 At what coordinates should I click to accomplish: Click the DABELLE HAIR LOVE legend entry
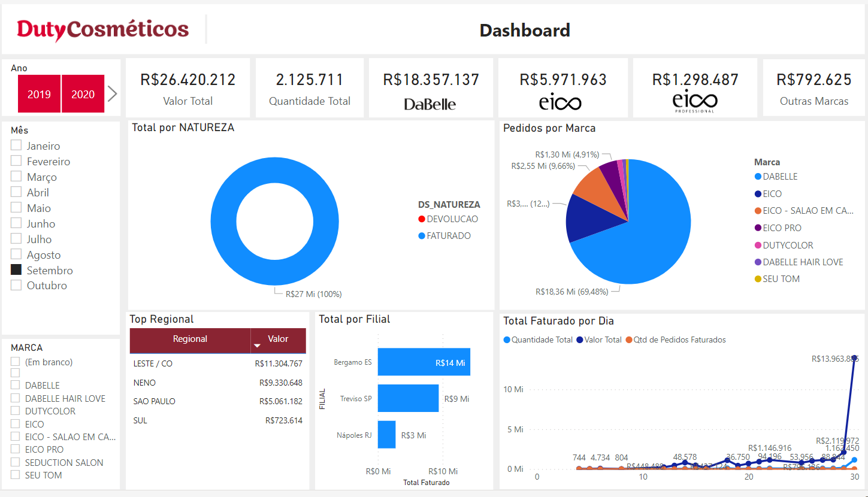(x=799, y=262)
